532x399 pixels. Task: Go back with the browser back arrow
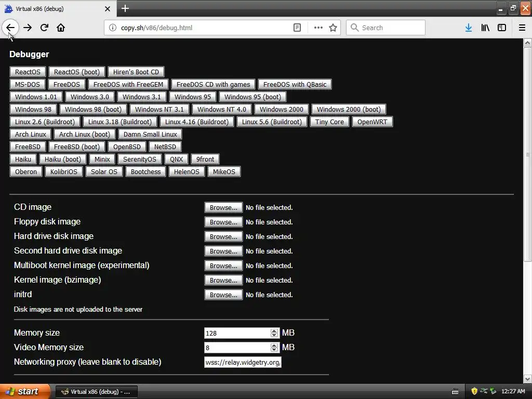click(10, 28)
